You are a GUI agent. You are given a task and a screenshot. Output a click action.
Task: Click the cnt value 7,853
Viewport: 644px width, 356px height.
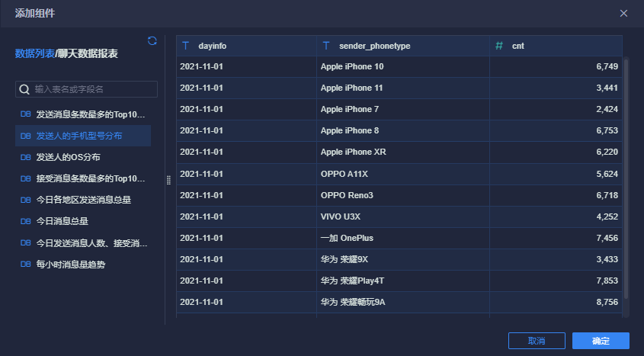607,281
